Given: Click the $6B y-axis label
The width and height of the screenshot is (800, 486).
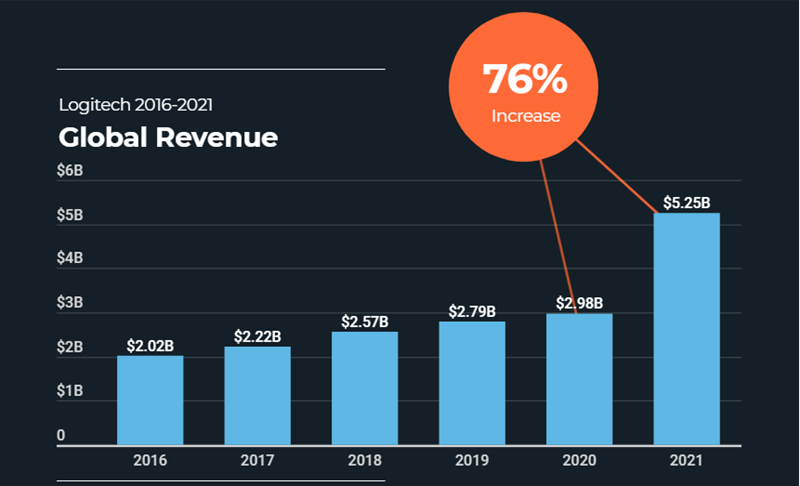Looking at the screenshot, I should [x=69, y=171].
